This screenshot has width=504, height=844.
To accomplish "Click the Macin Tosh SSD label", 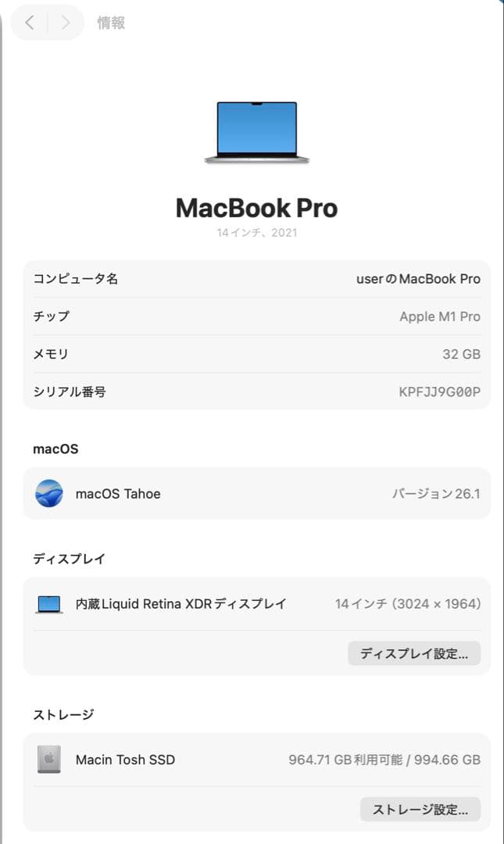I will [126, 760].
